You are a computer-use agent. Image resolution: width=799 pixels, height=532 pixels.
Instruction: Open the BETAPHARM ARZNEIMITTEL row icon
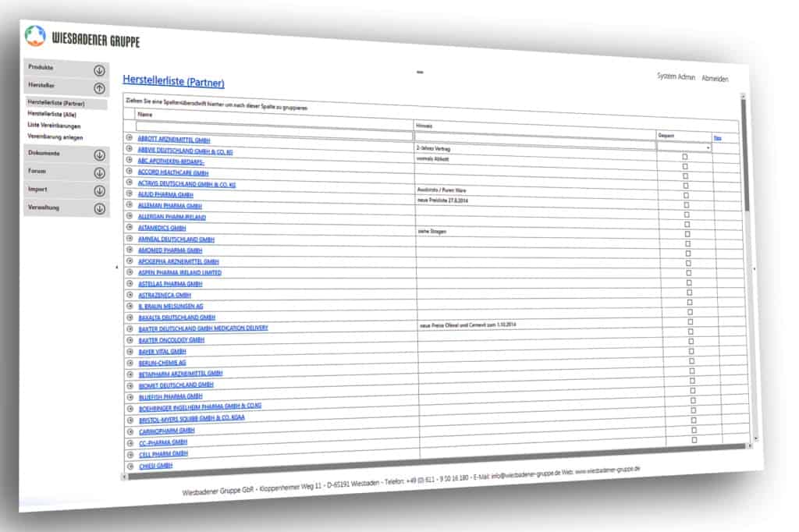click(130, 374)
